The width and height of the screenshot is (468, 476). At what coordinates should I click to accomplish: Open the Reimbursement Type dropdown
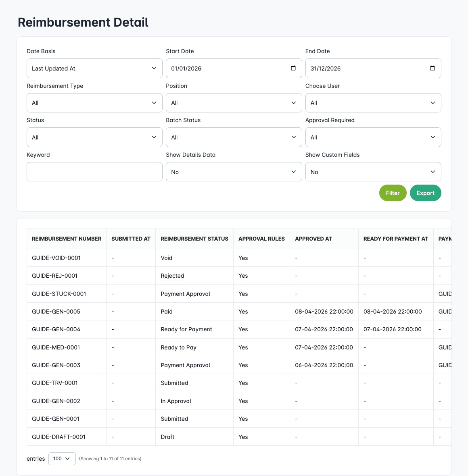click(94, 103)
